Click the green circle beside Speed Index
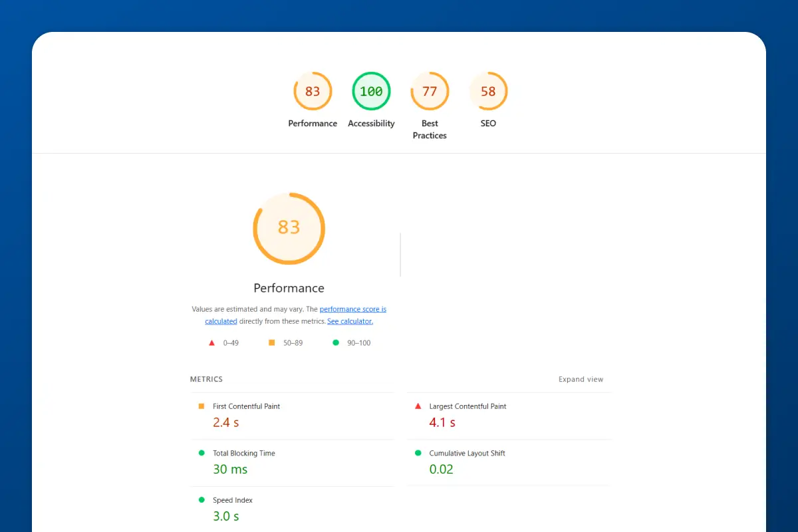Viewport: 798px width, 532px height. click(x=201, y=499)
